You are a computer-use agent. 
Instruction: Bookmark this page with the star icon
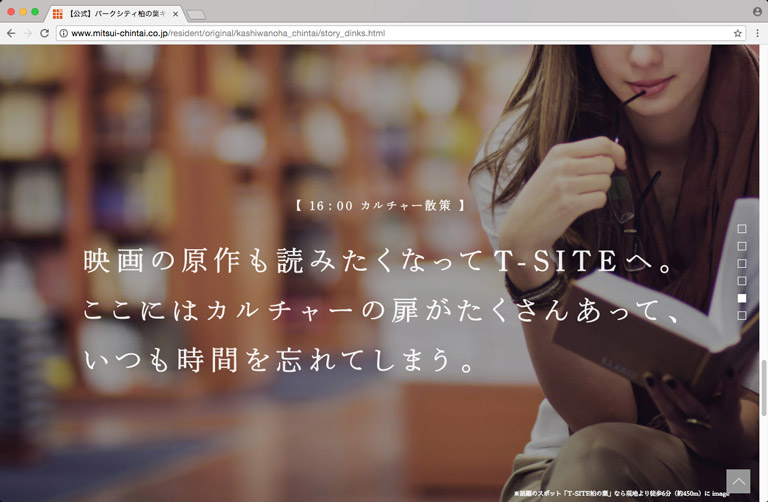pos(737,33)
